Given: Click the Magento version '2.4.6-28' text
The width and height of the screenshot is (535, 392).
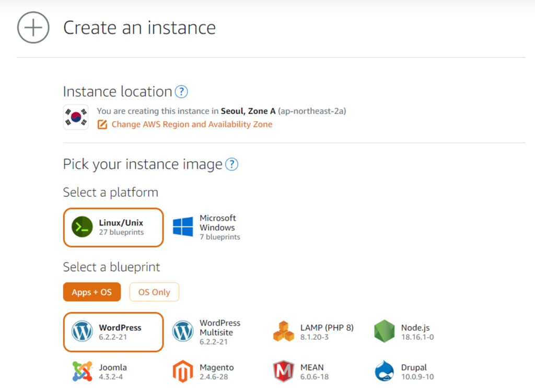Looking at the screenshot, I should click(214, 377).
